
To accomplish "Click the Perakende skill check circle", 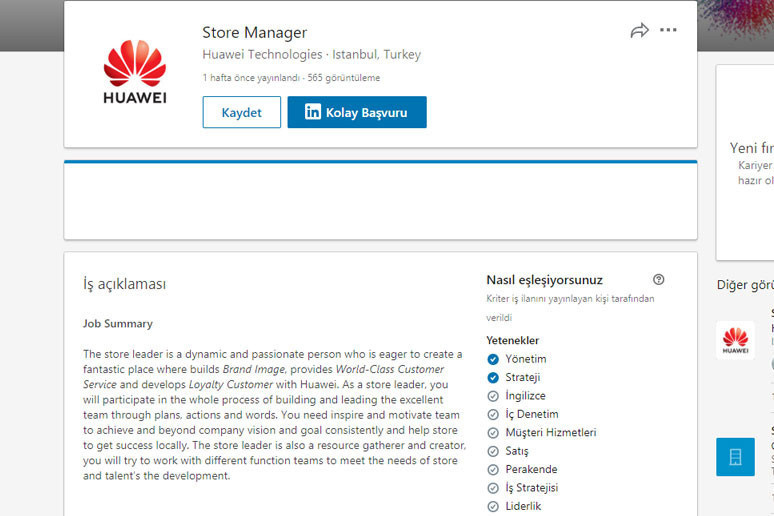I will pyautogui.click(x=493, y=470).
